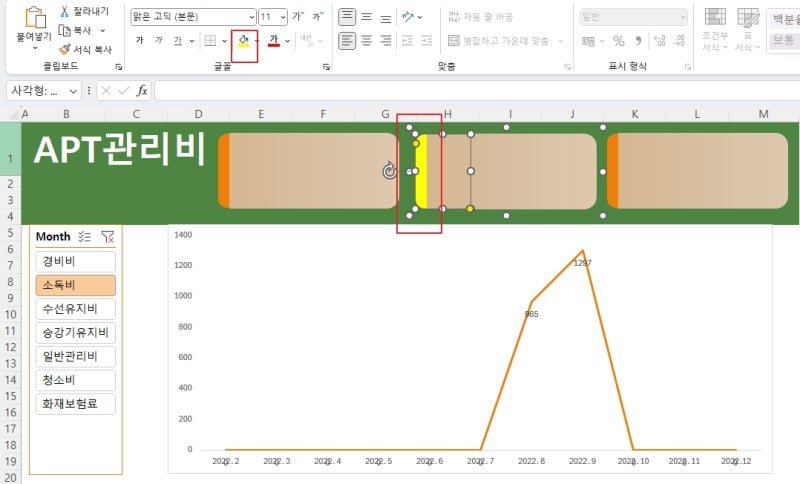Click the cut (잘라내기) scissors icon

pyautogui.click(x=65, y=11)
